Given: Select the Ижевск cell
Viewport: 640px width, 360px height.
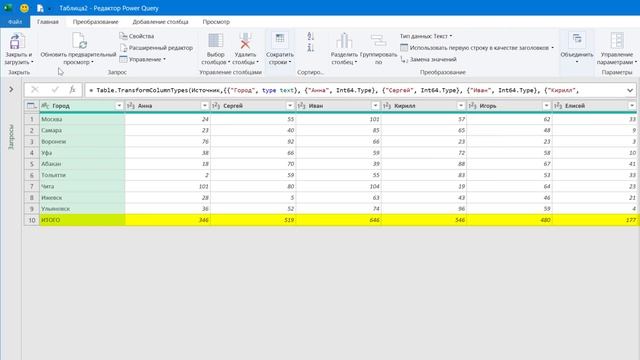Looking at the screenshot, I should (x=82, y=198).
